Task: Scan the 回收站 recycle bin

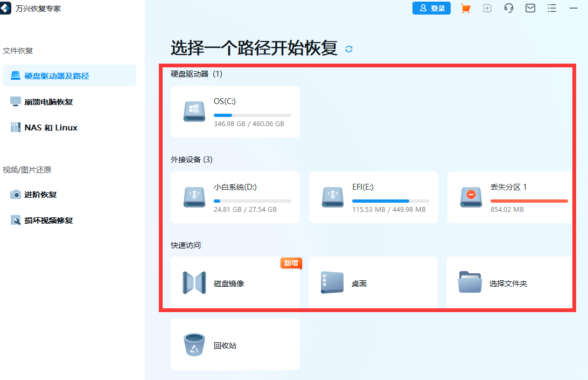Action: tap(235, 344)
